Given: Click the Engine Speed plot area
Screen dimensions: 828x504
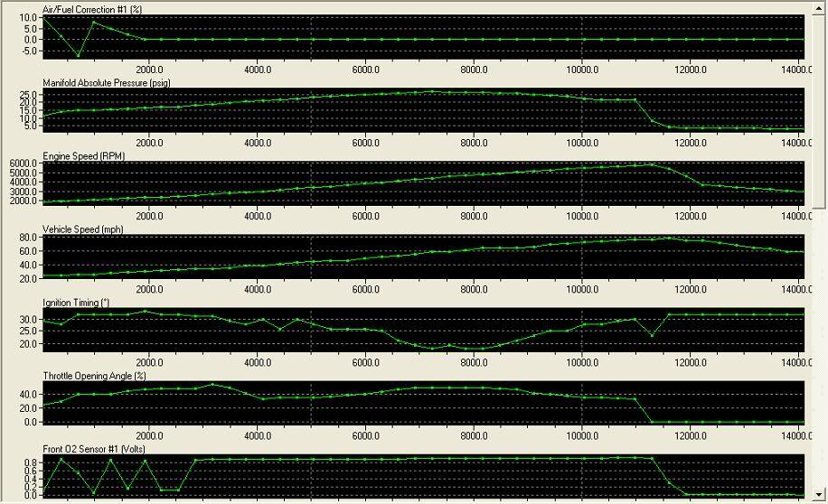Looking at the screenshot, I should pos(424,183).
